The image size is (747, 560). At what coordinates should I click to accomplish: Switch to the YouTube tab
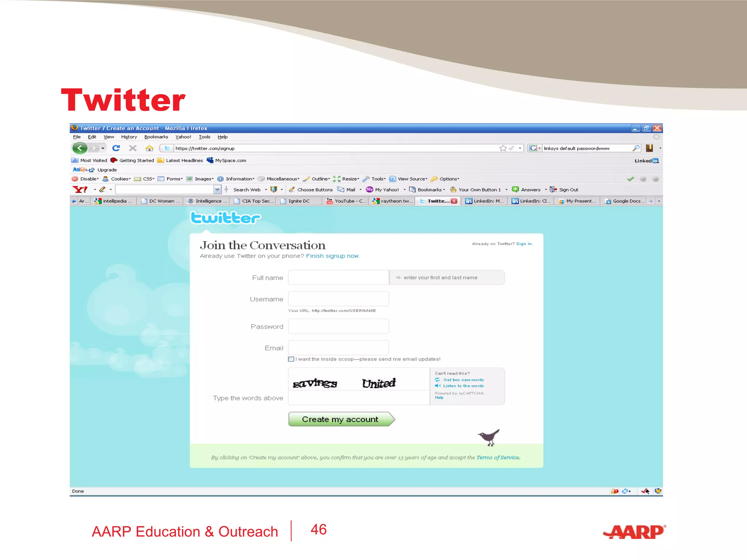(346, 201)
